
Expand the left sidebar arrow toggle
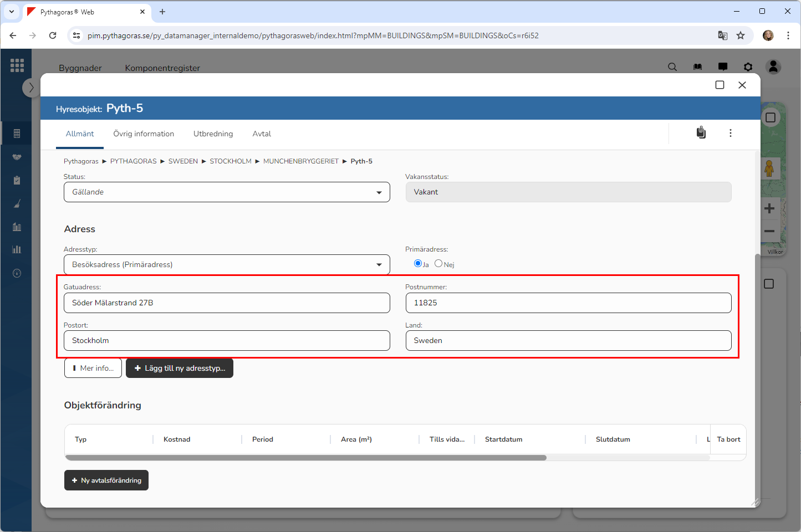click(x=31, y=88)
